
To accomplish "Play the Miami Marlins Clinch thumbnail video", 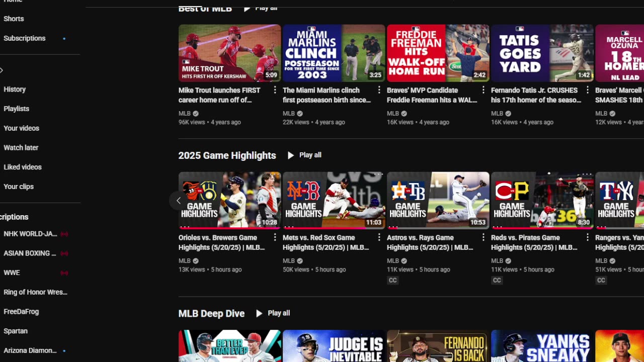I will (334, 53).
